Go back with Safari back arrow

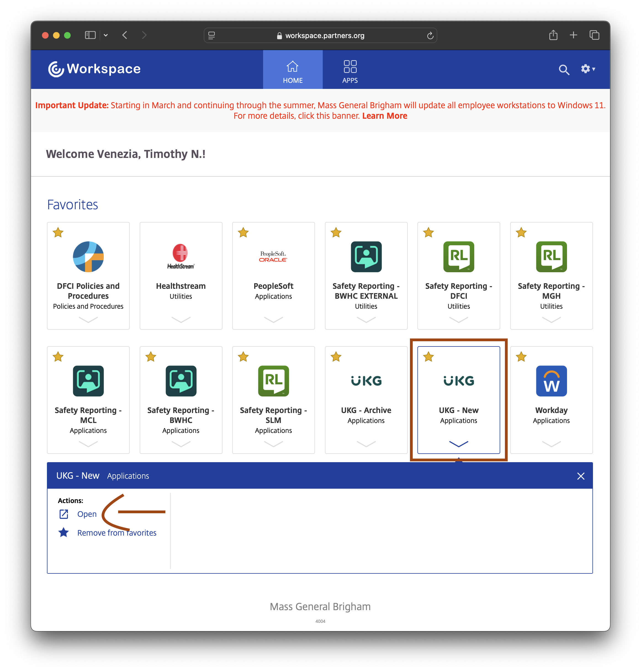click(x=125, y=35)
